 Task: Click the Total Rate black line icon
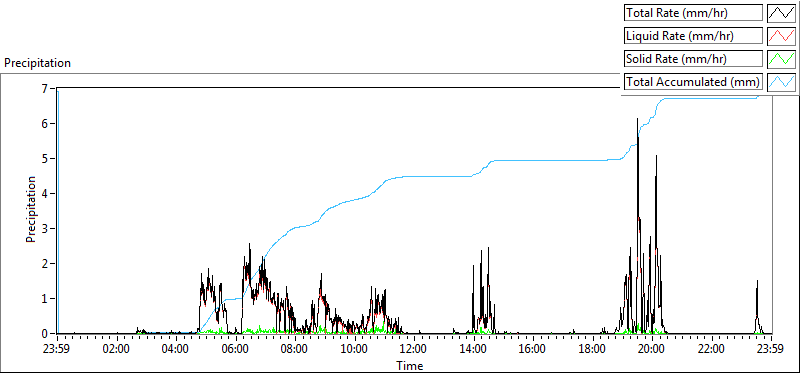point(782,13)
